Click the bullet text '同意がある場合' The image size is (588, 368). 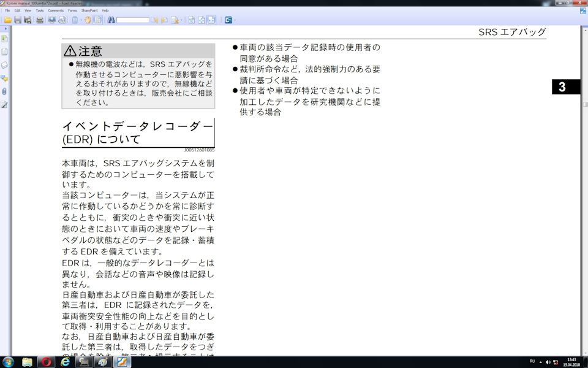[x=269, y=59]
